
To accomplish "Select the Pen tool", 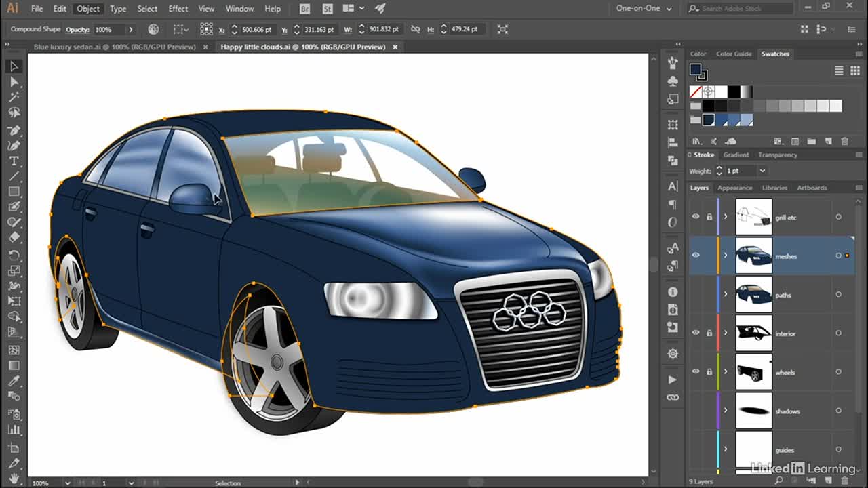I will [x=14, y=129].
